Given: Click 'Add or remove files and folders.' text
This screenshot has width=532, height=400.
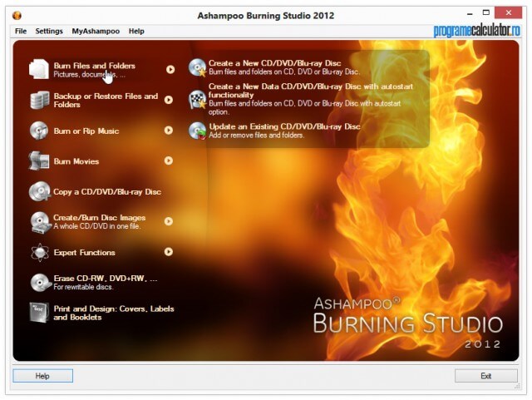Looking at the screenshot, I should pos(257,136).
